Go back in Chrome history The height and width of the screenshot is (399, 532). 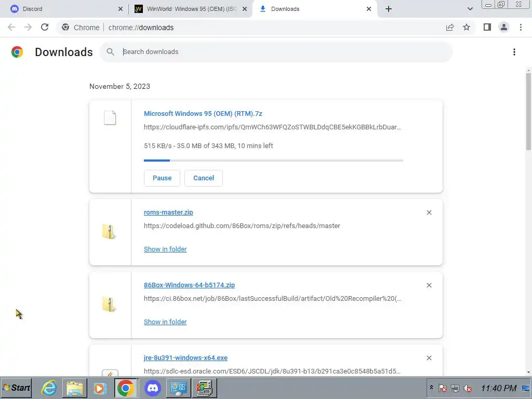point(11,27)
